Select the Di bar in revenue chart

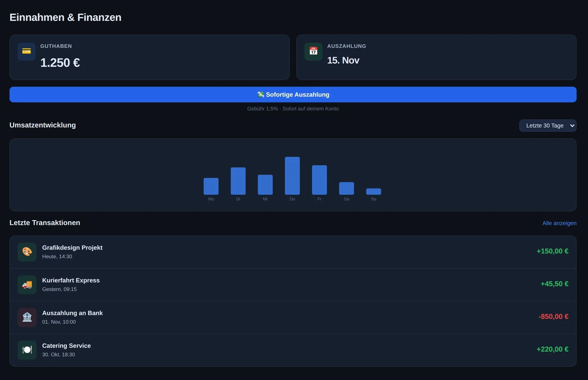tap(238, 181)
